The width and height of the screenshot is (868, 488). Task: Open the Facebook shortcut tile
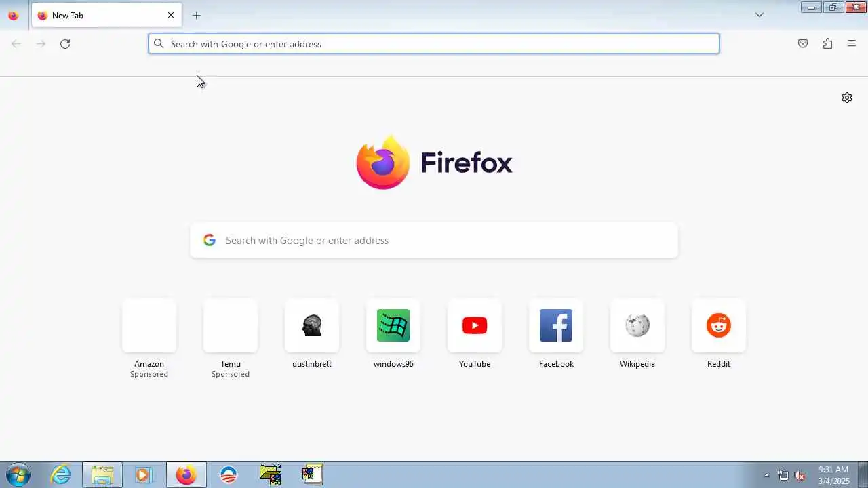(x=556, y=326)
